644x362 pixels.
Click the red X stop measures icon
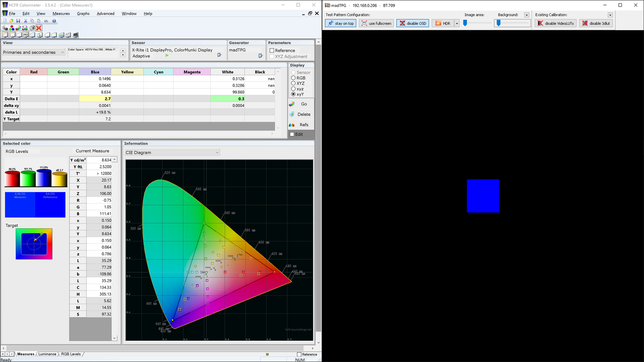pos(39,28)
